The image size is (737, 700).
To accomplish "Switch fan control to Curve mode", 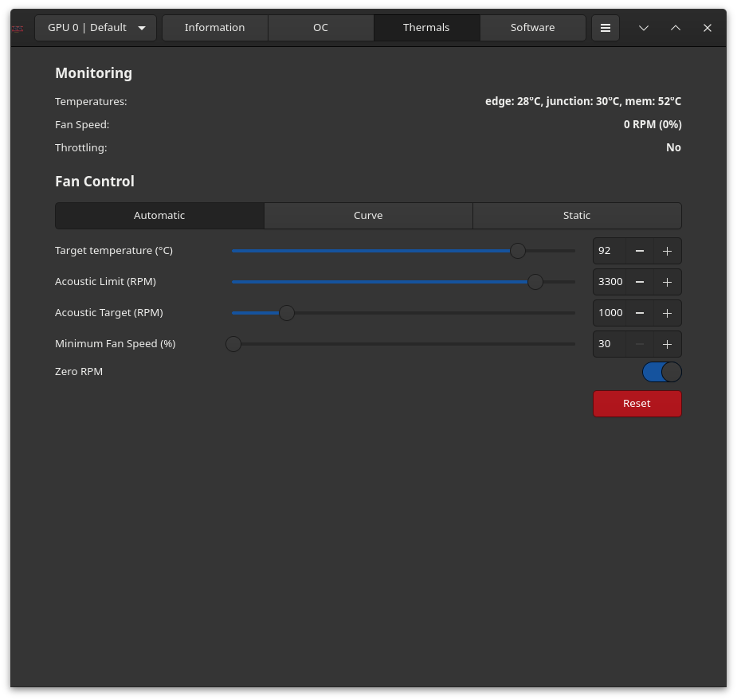I will click(368, 216).
